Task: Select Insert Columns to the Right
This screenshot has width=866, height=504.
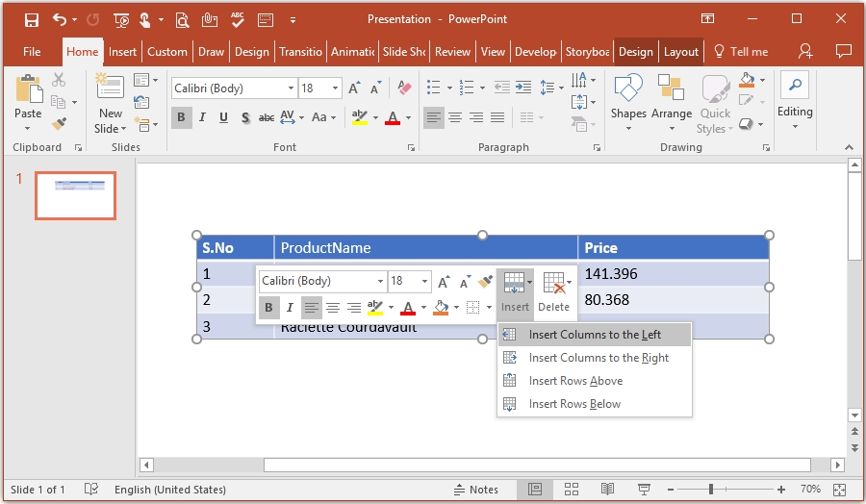Action: pyautogui.click(x=598, y=358)
